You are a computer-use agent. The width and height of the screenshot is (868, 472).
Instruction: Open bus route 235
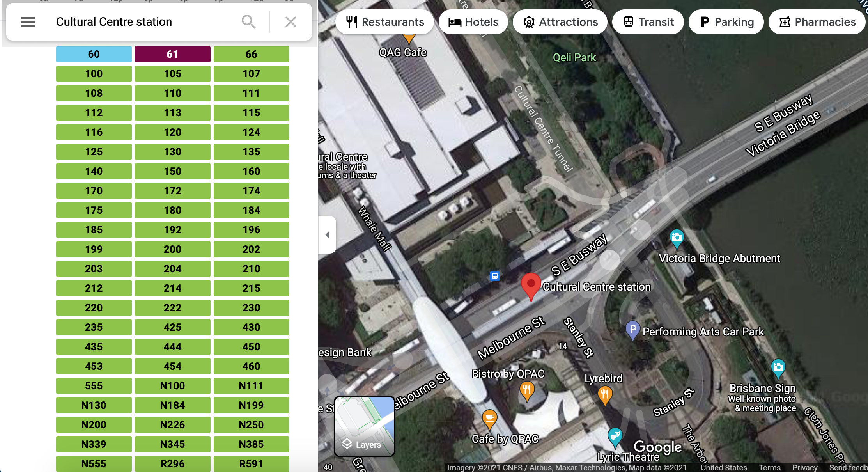94,327
